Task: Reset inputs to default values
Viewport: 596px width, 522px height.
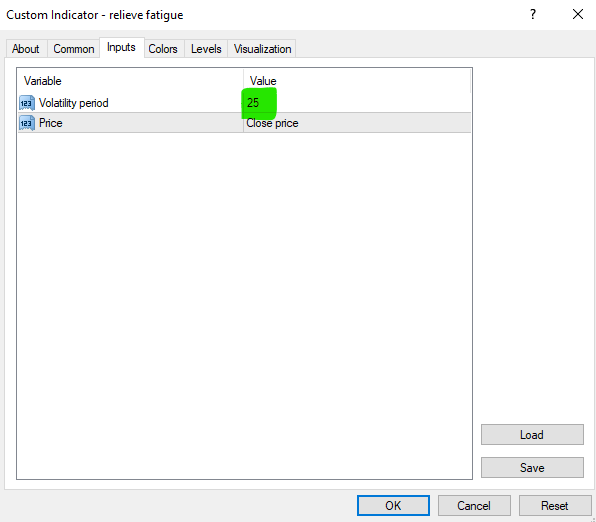Action: click(555, 506)
